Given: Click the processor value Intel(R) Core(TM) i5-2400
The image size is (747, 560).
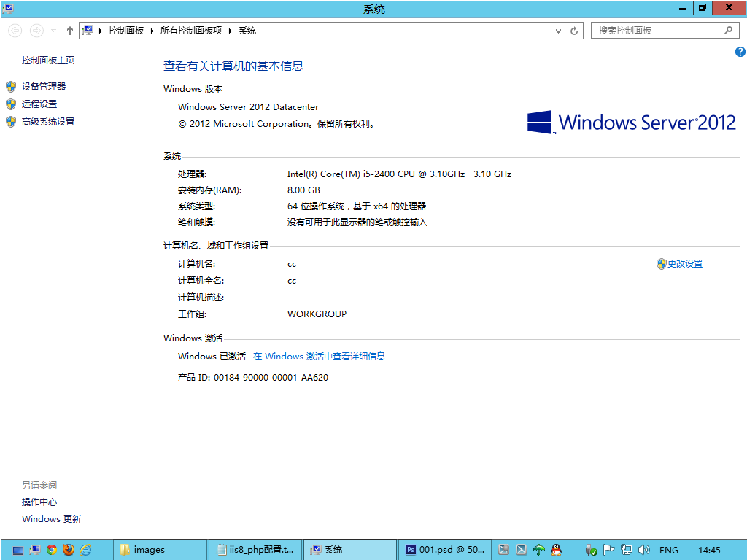Looking at the screenshot, I should (399, 174).
